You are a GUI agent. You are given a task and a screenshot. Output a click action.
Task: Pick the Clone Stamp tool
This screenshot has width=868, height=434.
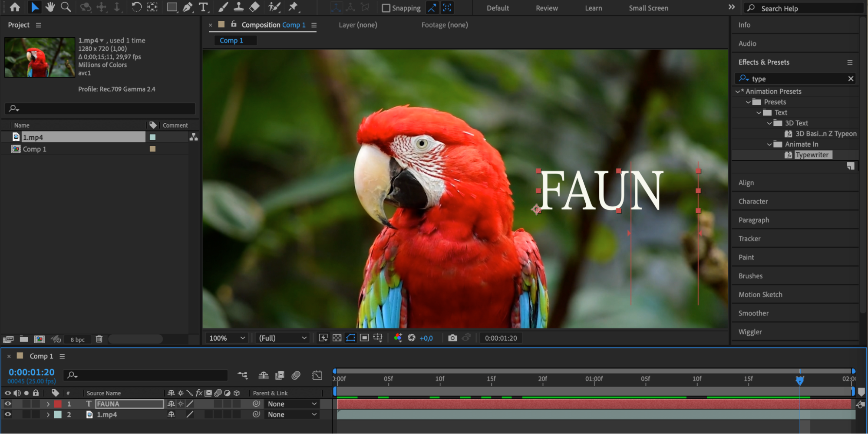tap(238, 7)
